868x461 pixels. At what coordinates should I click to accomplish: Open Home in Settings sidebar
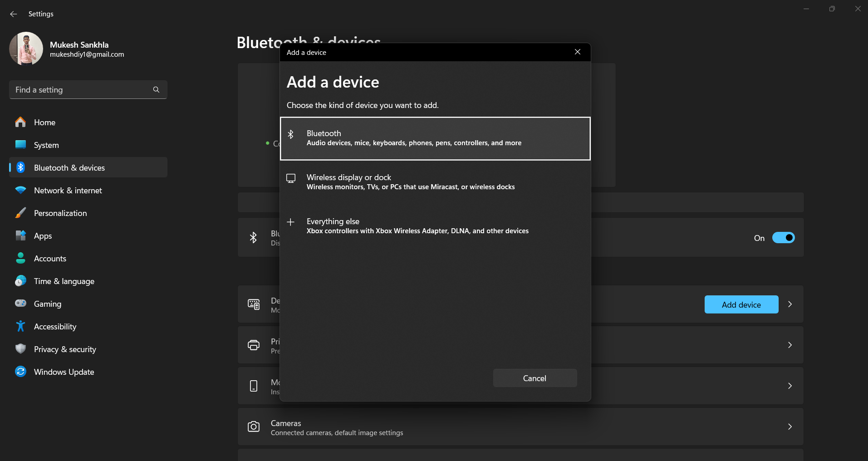coord(88,122)
